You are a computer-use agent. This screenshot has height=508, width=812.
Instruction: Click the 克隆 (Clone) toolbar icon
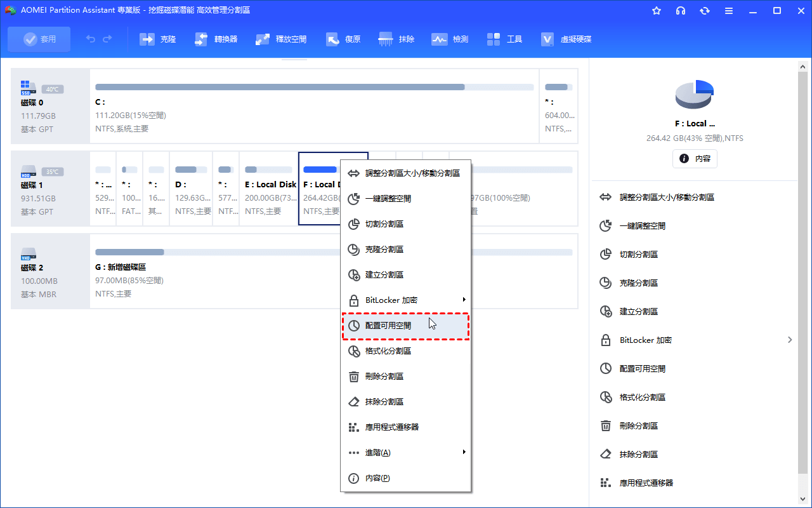click(148, 39)
